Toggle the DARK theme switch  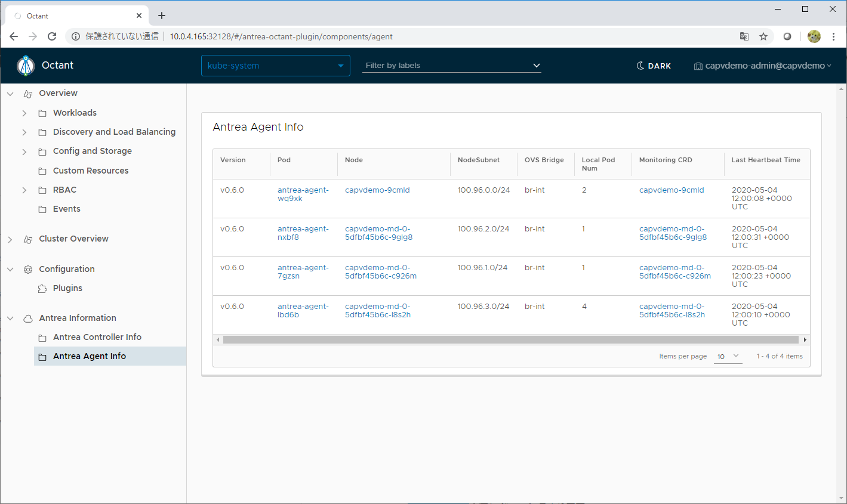654,66
